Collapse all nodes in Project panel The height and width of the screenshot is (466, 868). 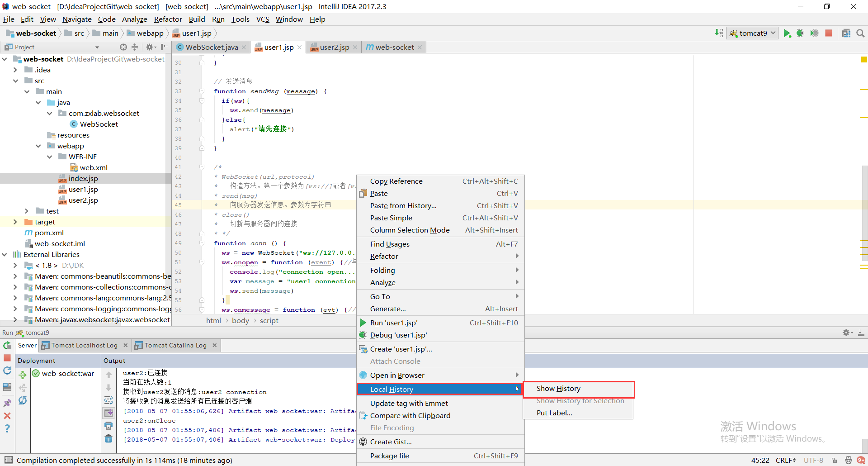click(135, 47)
